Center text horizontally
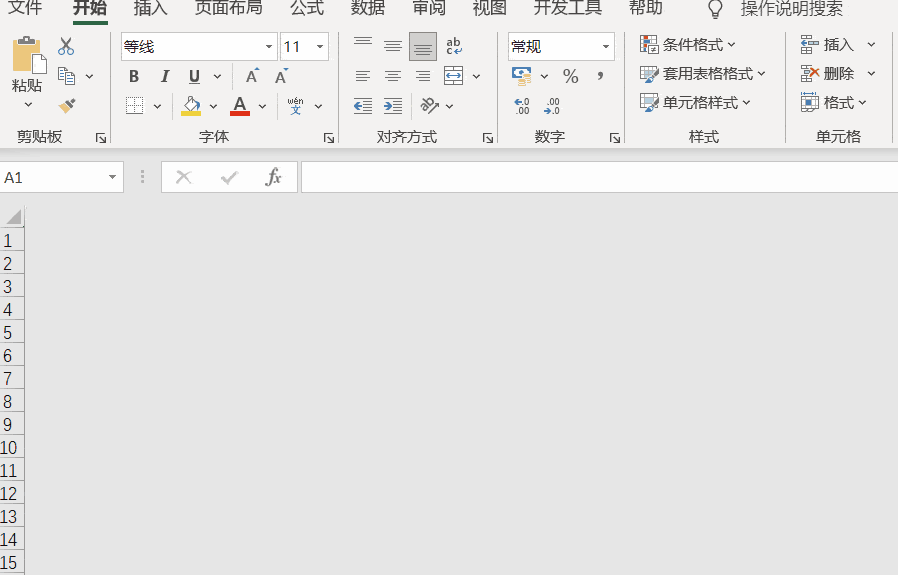The image size is (898, 575). (393, 76)
